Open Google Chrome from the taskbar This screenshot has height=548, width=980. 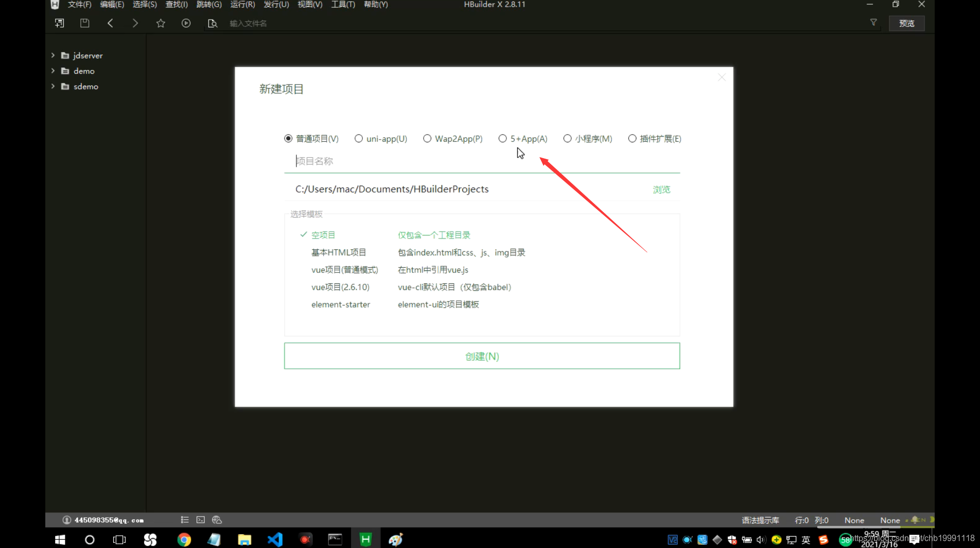184,539
